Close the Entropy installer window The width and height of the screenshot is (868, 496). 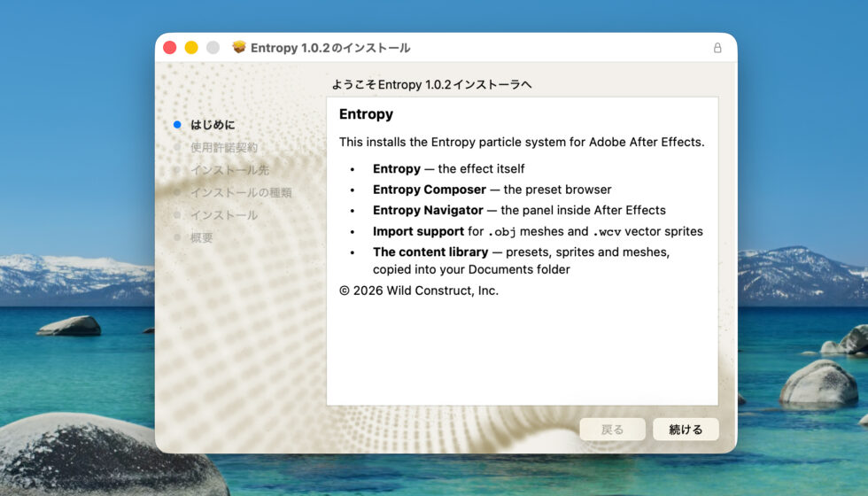coord(170,48)
